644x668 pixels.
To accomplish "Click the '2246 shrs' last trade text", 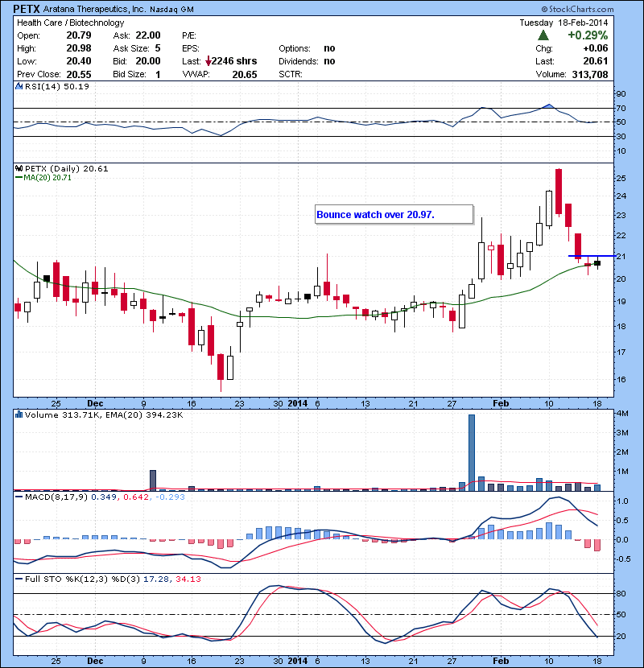I will coord(234,61).
